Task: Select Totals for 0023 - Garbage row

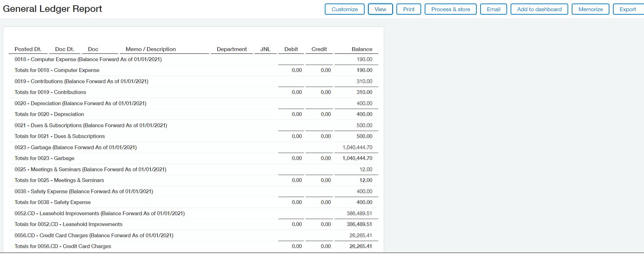Action: pos(193,158)
